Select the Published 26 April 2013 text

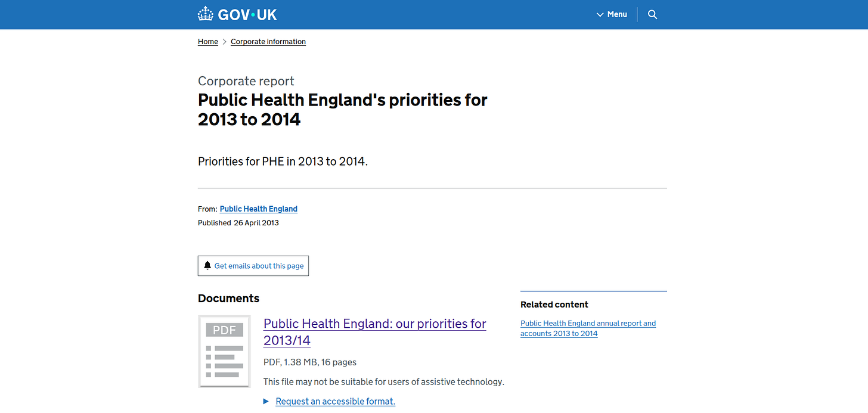(x=238, y=223)
